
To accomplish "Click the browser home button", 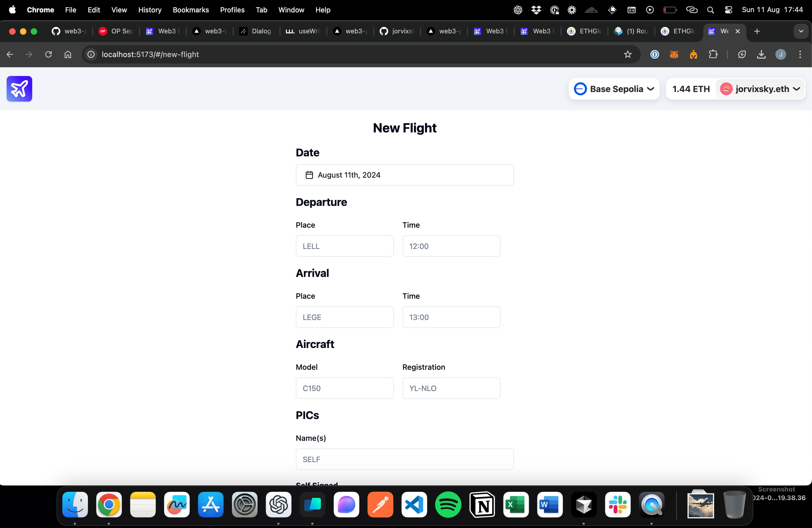I will click(68, 54).
